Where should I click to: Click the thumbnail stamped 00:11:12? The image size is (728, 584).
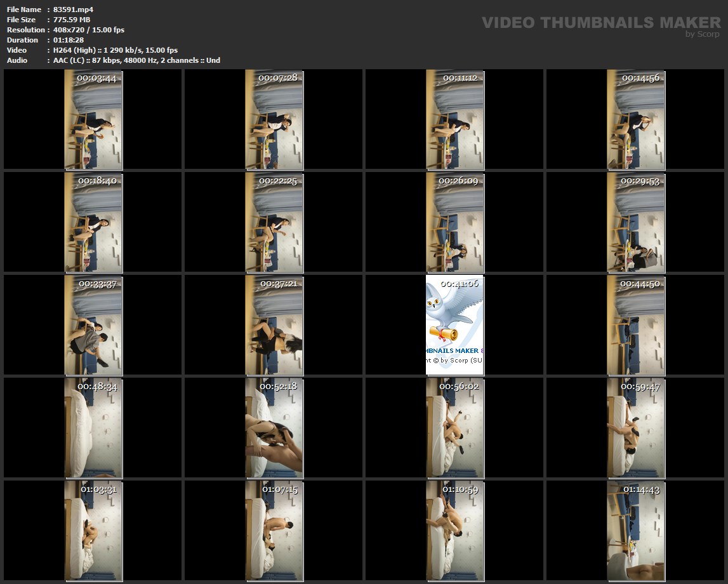[x=455, y=120]
